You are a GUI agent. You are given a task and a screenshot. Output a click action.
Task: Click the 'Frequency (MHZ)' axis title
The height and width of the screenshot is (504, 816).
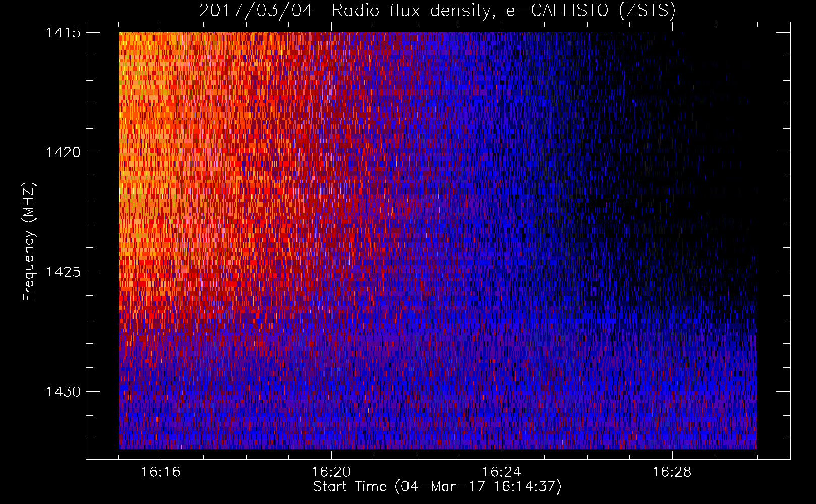click(x=29, y=242)
